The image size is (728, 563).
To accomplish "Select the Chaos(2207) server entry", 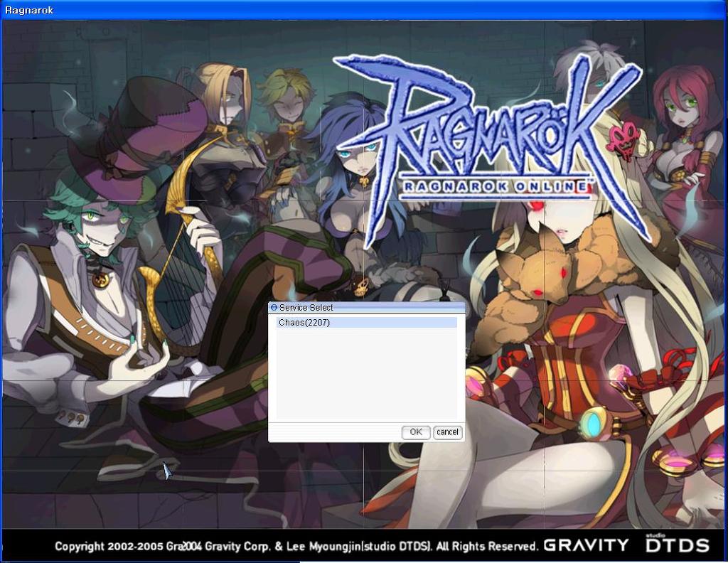I will coord(304,323).
